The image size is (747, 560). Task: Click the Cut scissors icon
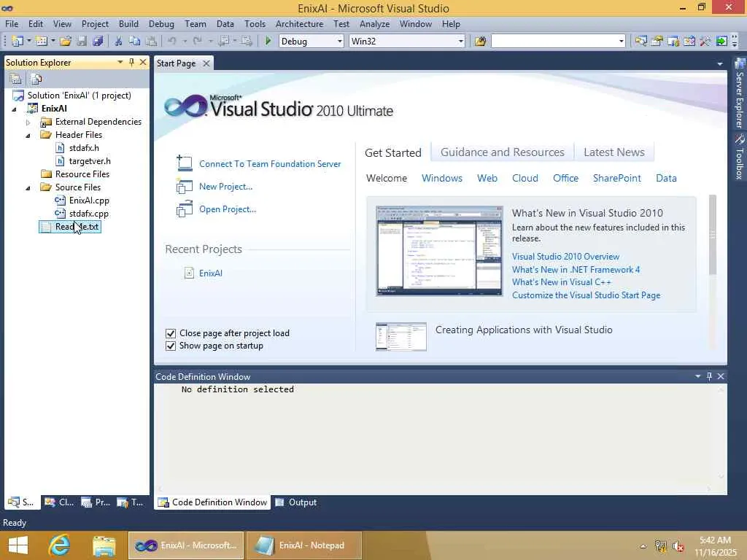(x=118, y=42)
